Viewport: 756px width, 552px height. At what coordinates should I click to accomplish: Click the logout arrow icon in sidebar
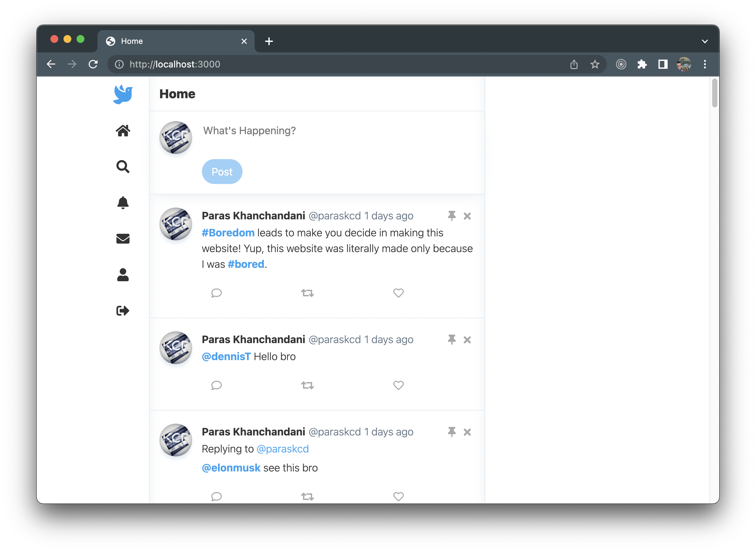pyautogui.click(x=123, y=311)
